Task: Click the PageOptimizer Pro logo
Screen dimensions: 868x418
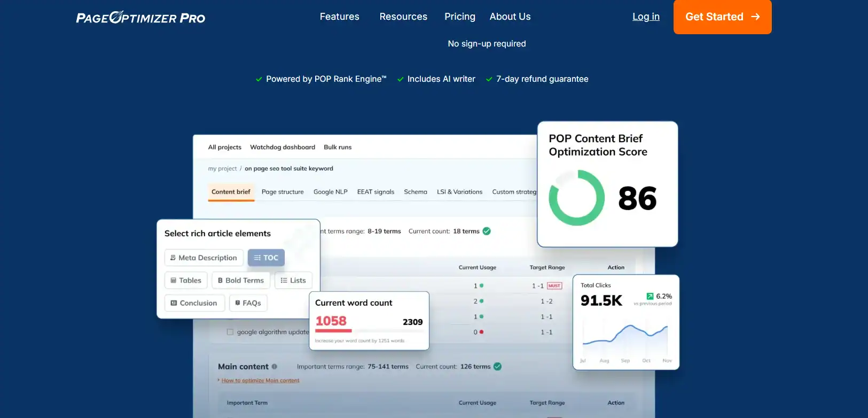Action: click(x=140, y=18)
